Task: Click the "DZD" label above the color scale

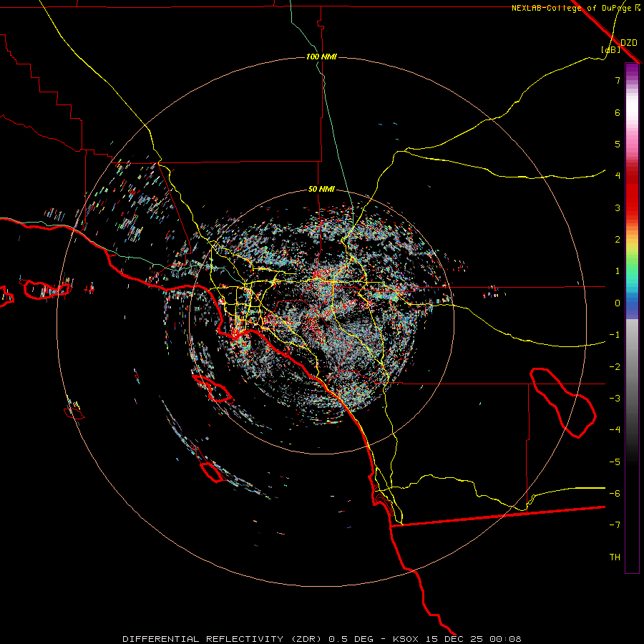Action: point(629,43)
